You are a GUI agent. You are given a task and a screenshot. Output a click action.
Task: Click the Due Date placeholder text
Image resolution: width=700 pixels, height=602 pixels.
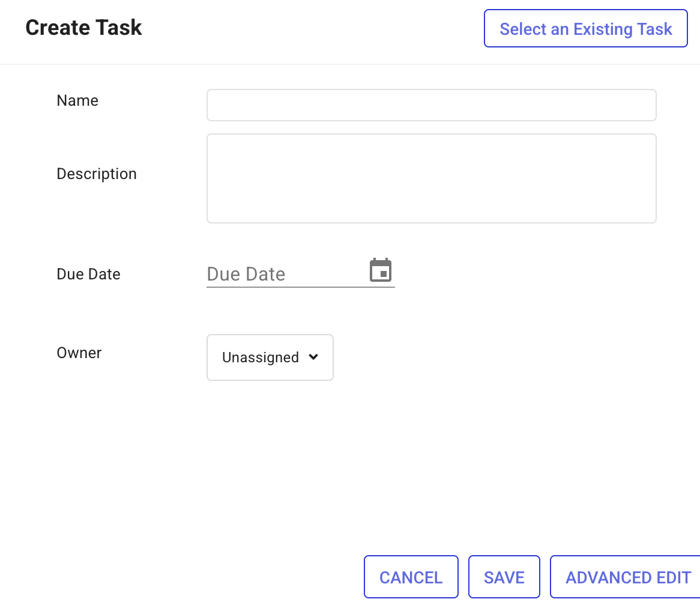click(x=246, y=274)
